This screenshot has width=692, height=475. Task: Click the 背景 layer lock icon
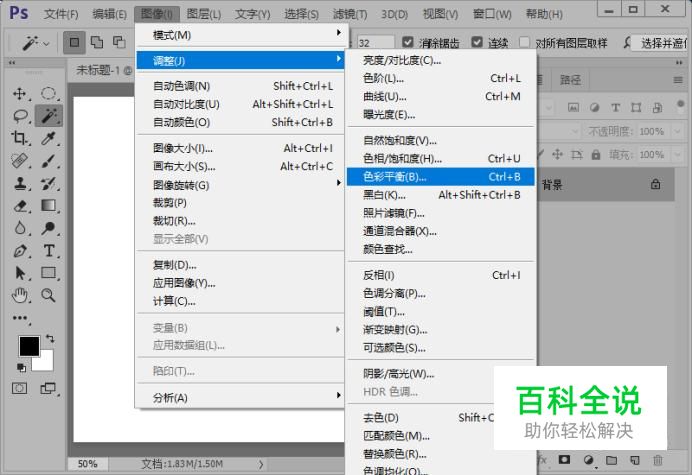(x=656, y=184)
